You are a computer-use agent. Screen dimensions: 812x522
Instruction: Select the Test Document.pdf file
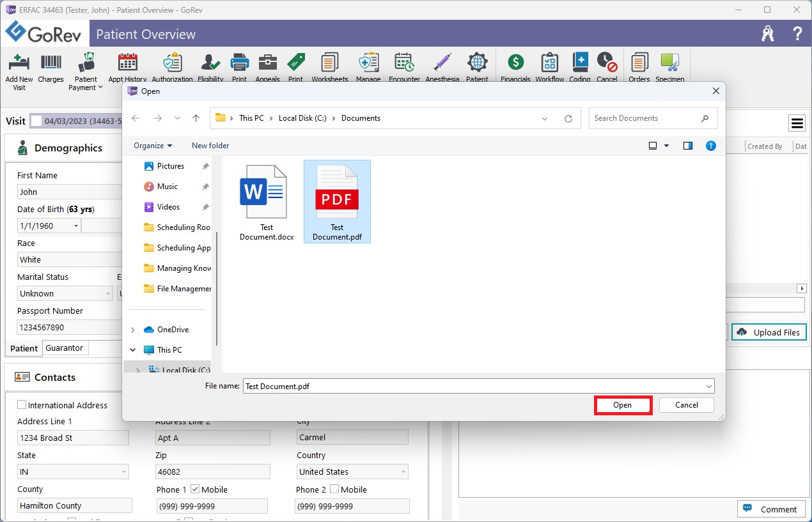(x=337, y=202)
